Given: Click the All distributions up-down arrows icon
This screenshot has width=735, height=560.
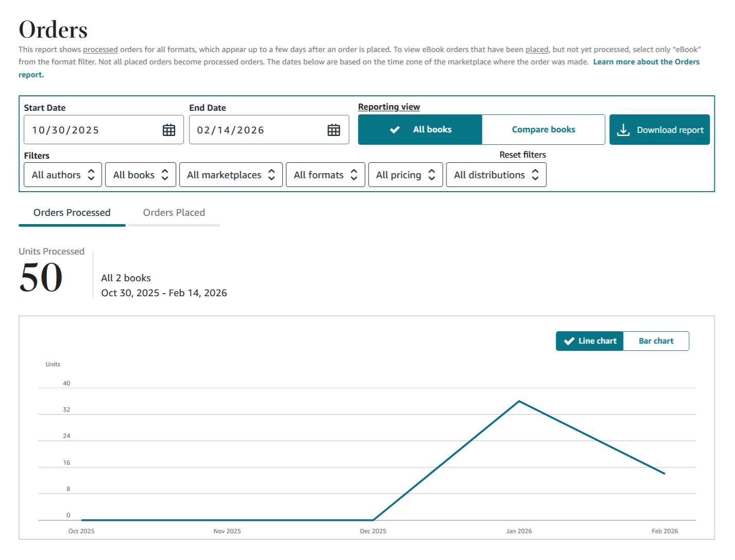Looking at the screenshot, I should (536, 175).
